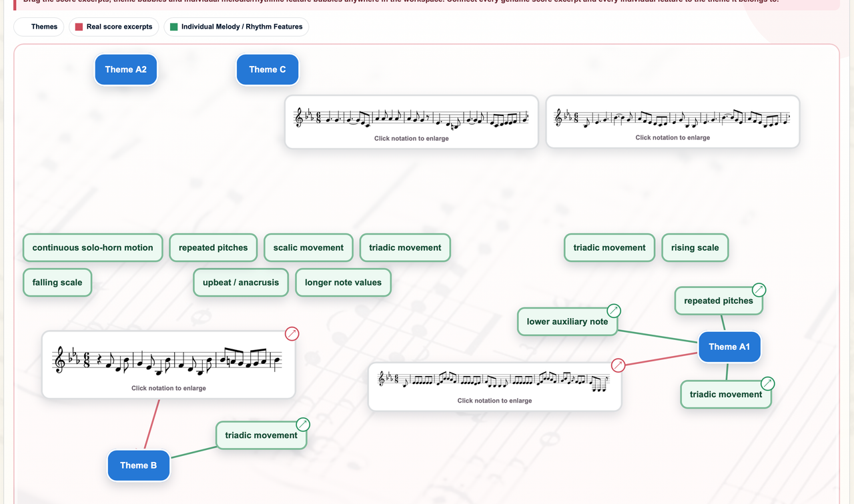Click enlarge caption under Theme A1's excerpt
The width and height of the screenshot is (854, 504).
click(495, 401)
